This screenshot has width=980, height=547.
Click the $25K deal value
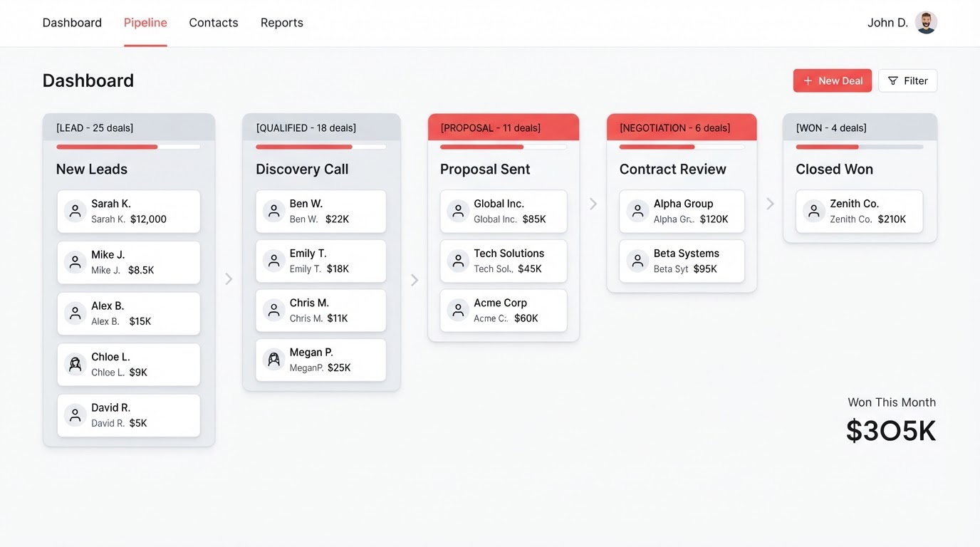(x=339, y=368)
